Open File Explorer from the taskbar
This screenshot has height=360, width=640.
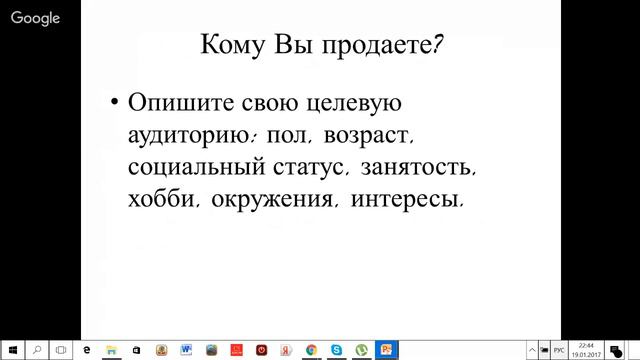[x=111, y=350]
